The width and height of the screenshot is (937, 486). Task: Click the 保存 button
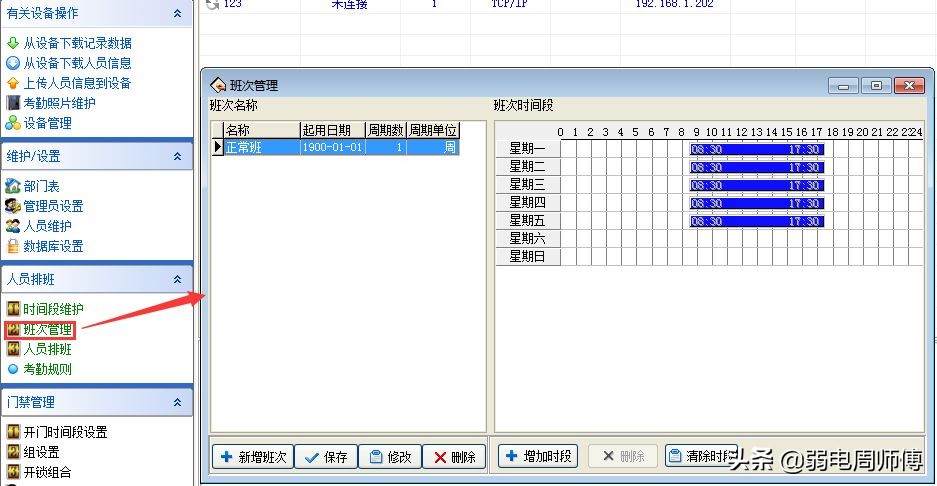click(x=326, y=457)
